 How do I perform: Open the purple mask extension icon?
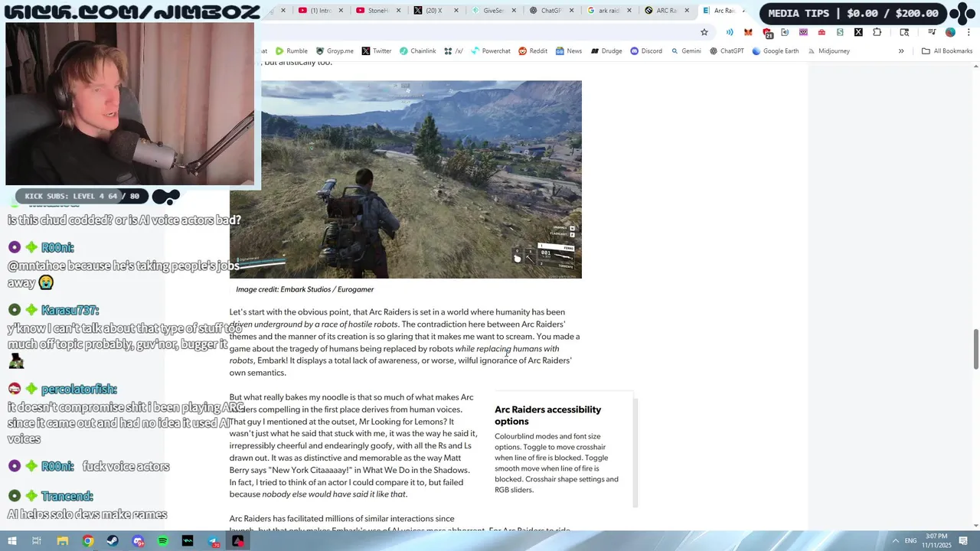[x=803, y=32]
